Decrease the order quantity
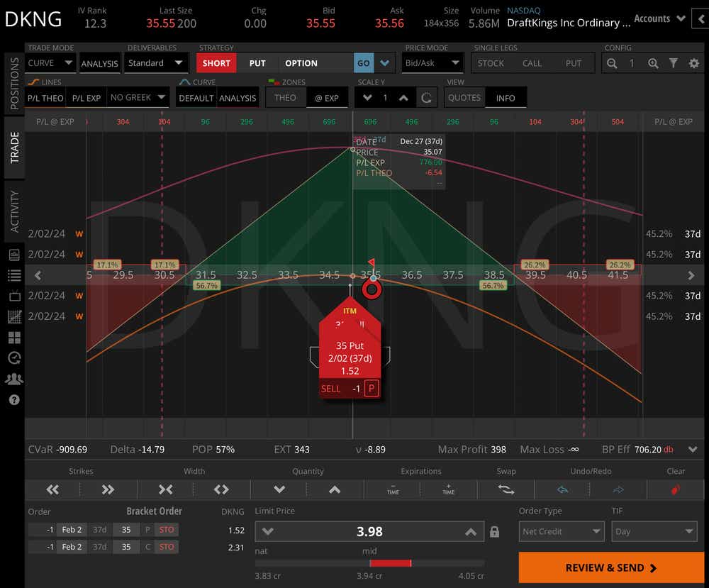The image size is (709, 588). coord(279,489)
